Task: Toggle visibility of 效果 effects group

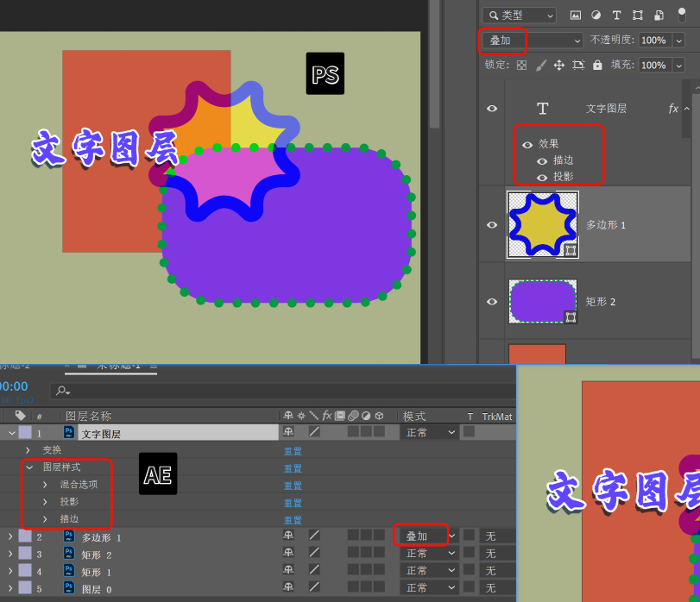Action: click(527, 145)
